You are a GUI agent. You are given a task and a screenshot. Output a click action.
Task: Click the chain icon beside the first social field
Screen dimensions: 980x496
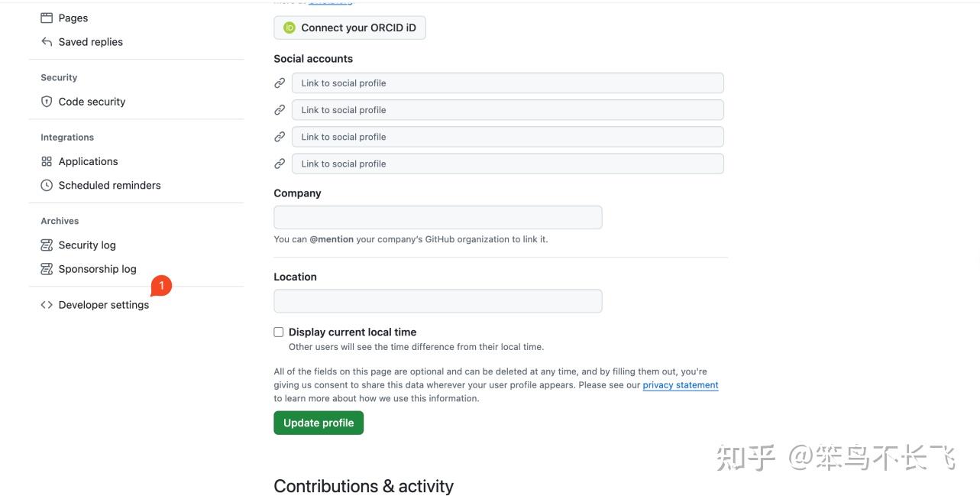point(280,83)
